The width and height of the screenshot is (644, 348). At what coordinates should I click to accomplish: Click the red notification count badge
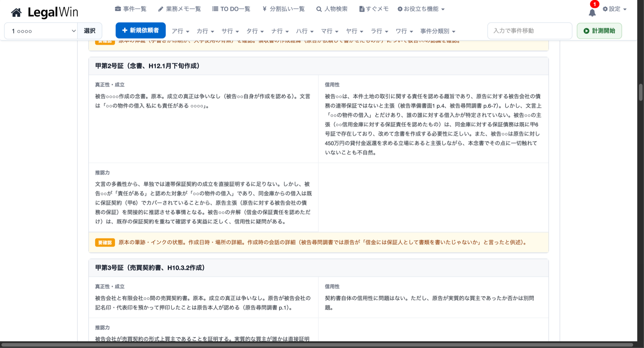tap(594, 4)
